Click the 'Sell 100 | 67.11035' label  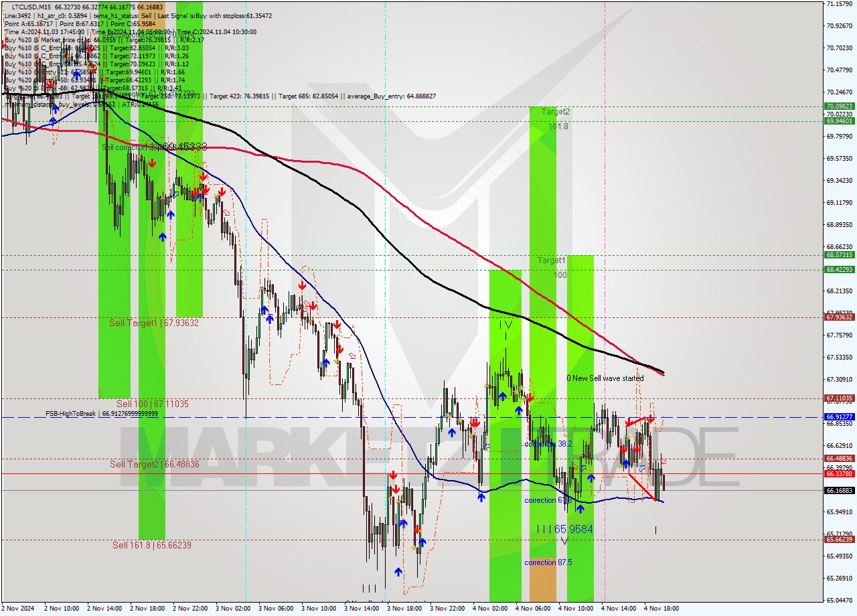153,404
